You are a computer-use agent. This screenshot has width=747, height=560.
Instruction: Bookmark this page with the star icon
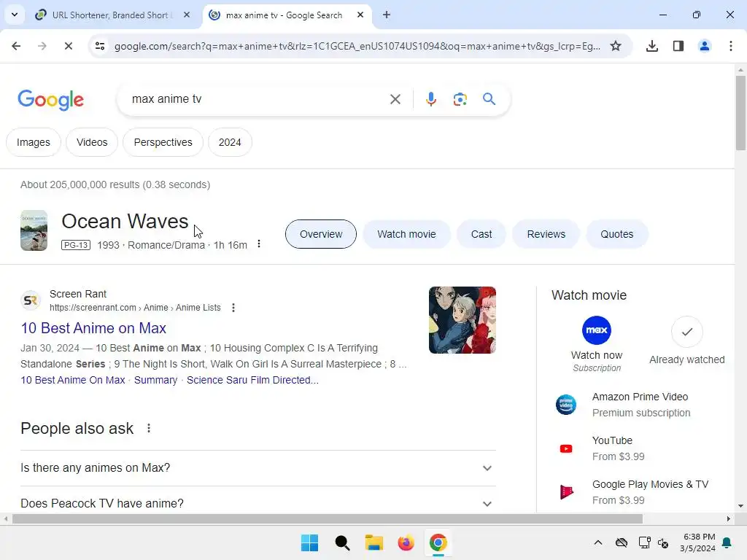[x=616, y=46]
